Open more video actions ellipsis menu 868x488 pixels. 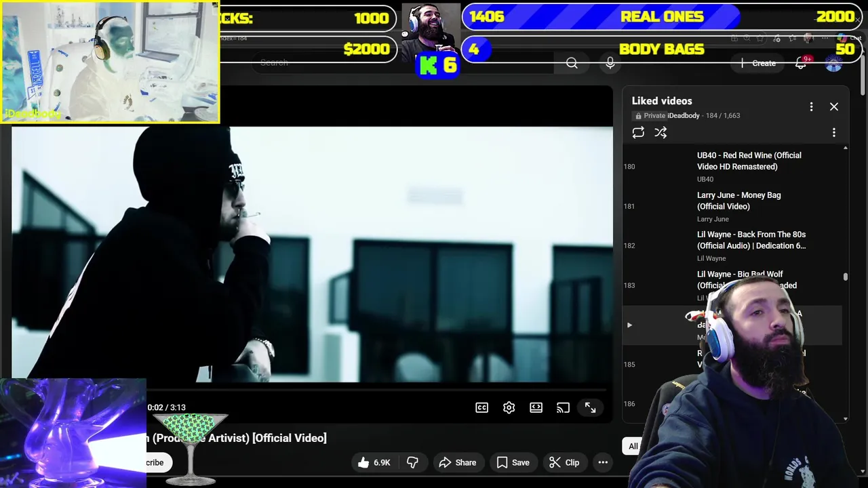pyautogui.click(x=603, y=462)
